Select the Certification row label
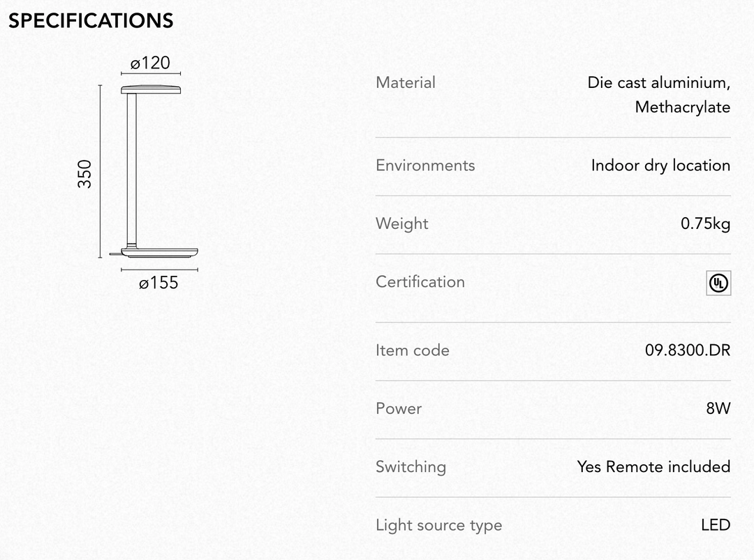This screenshot has height=560, width=754. tap(420, 281)
